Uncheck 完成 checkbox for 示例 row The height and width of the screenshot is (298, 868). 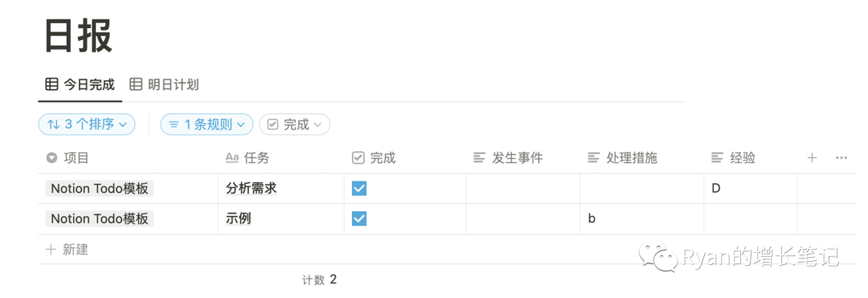coord(358,219)
